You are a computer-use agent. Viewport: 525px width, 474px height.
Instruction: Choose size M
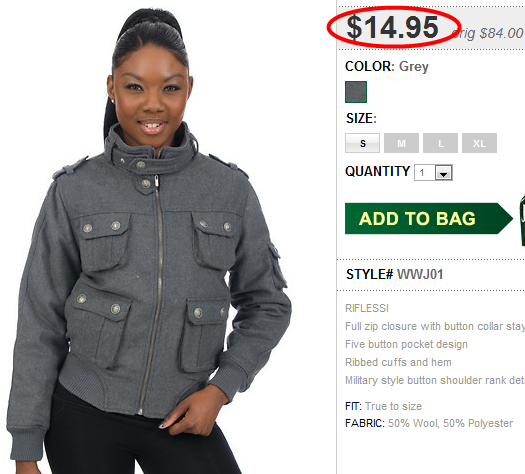point(401,143)
